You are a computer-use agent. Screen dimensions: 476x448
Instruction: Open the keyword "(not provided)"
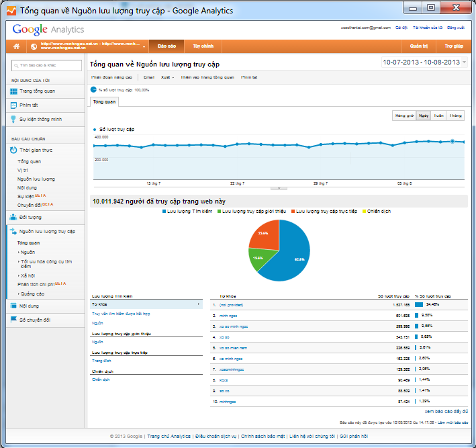point(231,305)
